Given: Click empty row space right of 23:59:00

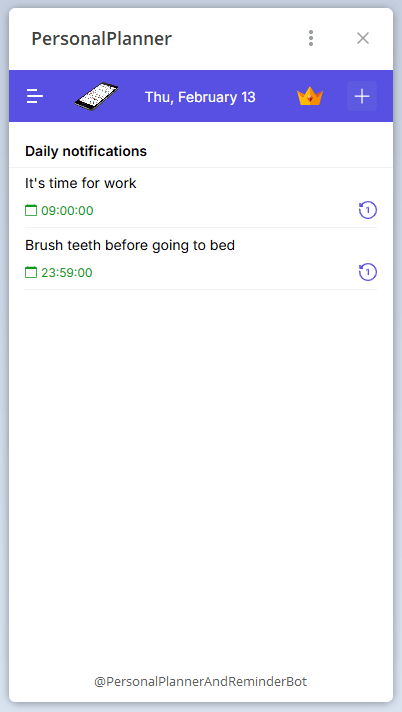Looking at the screenshot, I should [226, 272].
